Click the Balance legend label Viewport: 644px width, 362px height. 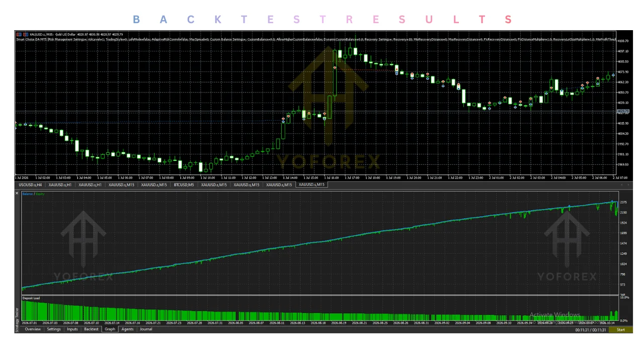(x=27, y=194)
